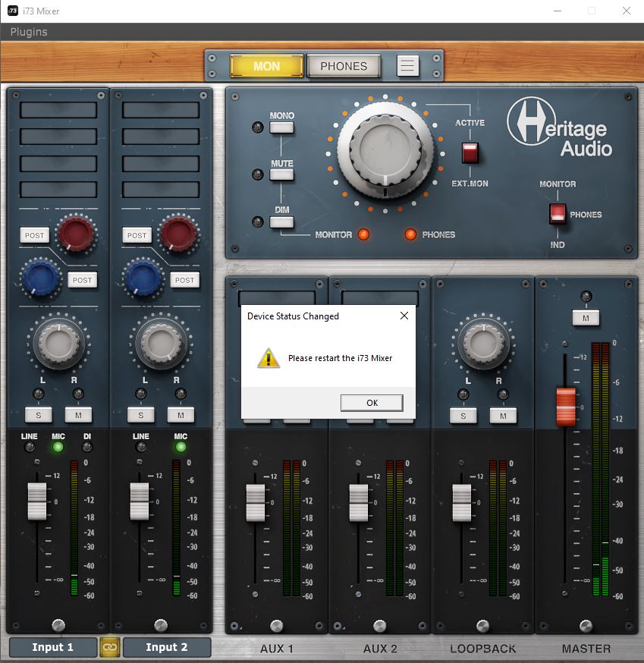Toggle Input 1 lower POST button
The width and height of the screenshot is (644, 663).
83,280
